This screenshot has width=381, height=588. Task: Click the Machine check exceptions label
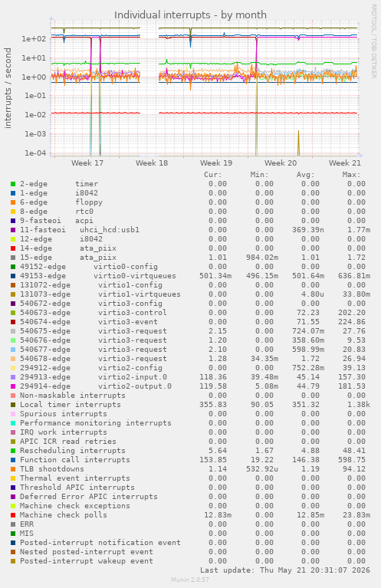(75, 506)
